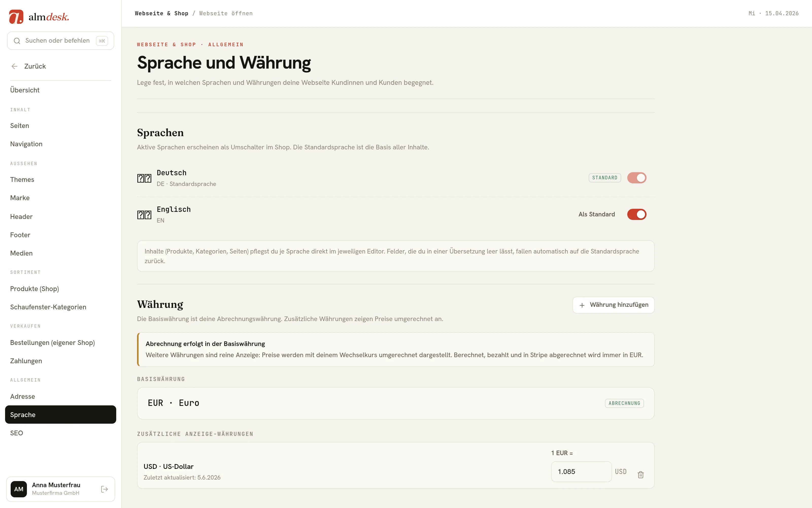The image size is (812, 508).
Task: Click the Suchen oder befehlen search field
Action: pos(60,41)
